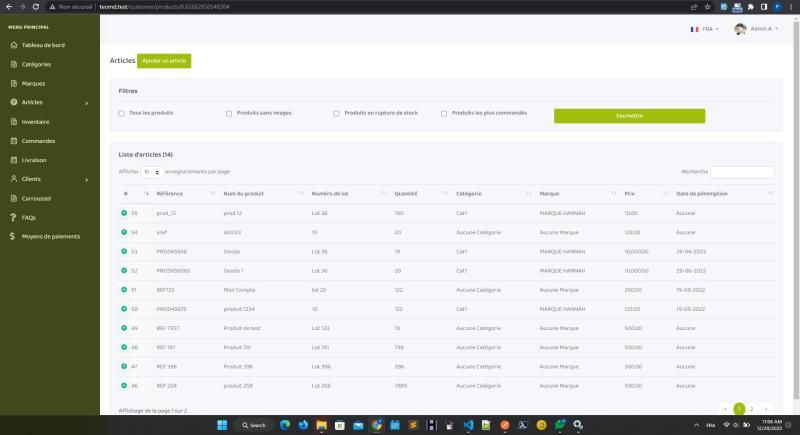800x435 pixels.
Task: Go to pagination page 2
Action: point(752,409)
